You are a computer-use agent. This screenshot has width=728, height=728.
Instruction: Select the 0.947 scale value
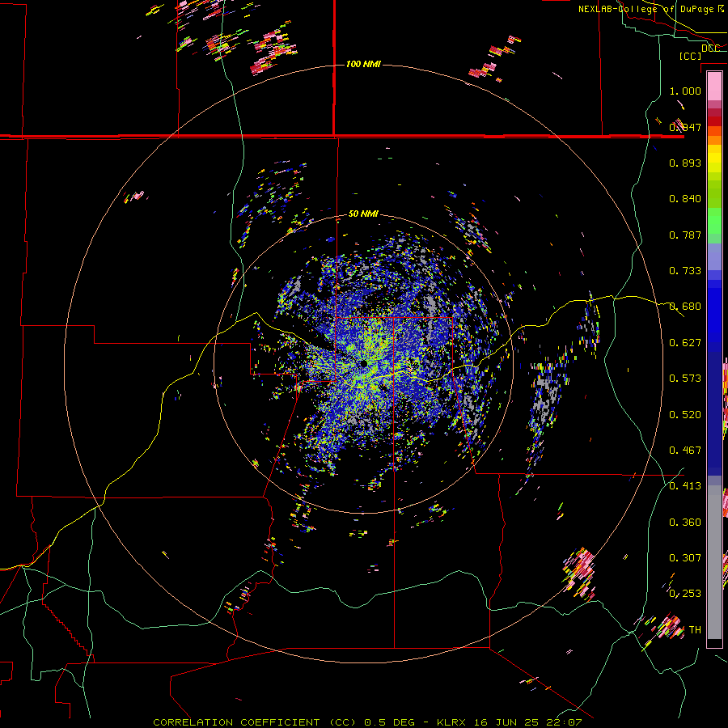point(685,127)
